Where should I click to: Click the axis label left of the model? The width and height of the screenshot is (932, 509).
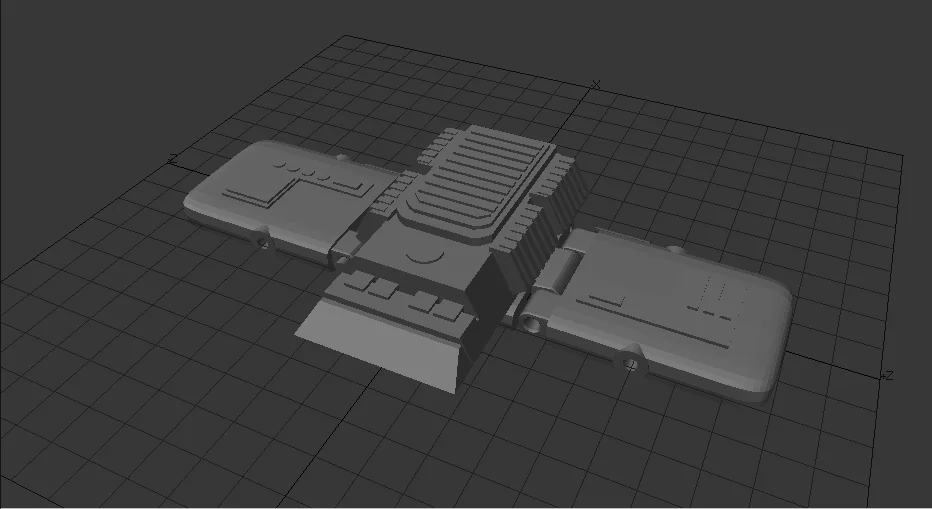(172, 159)
